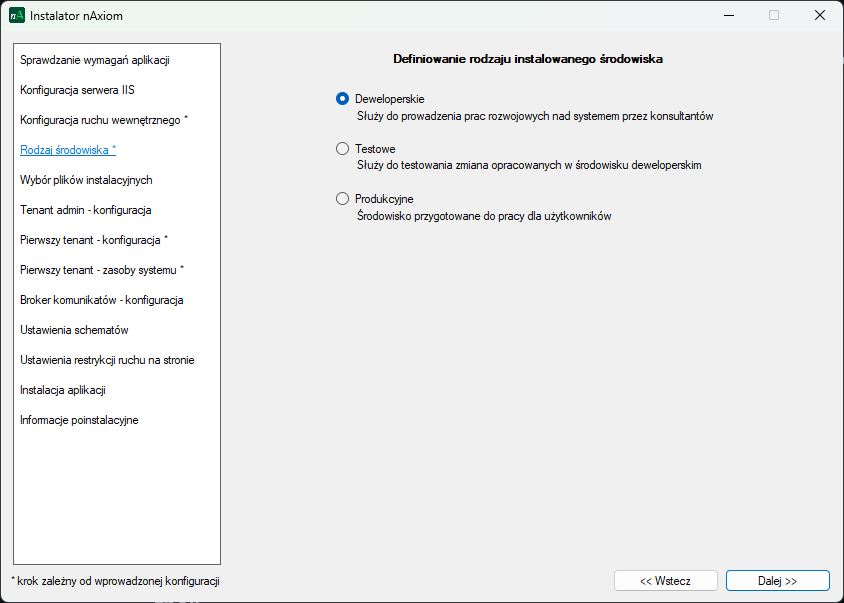Go to Konfiguracja ruchu wewnętrznego step
This screenshot has width=844, height=603.
[103, 120]
